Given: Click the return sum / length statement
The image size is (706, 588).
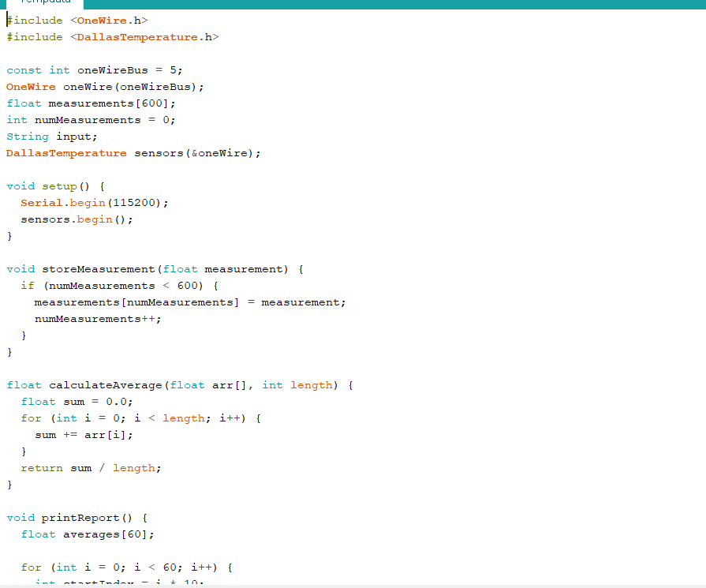Looking at the screenshot, I should [91, 468].
